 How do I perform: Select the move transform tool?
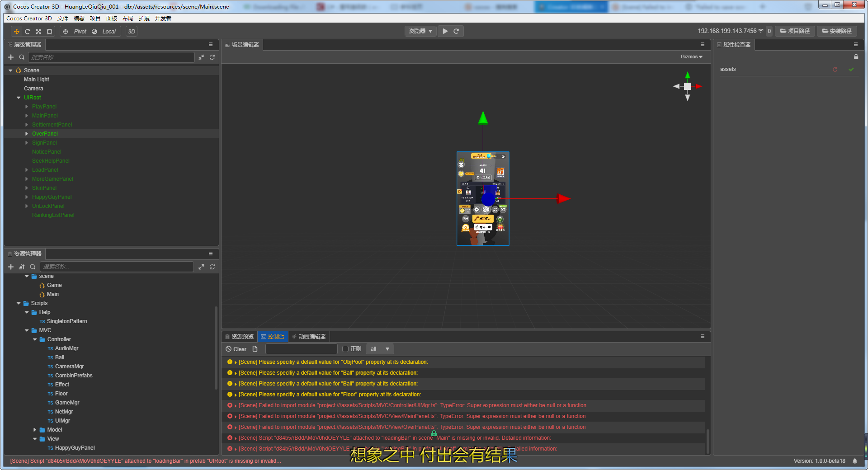17,32
